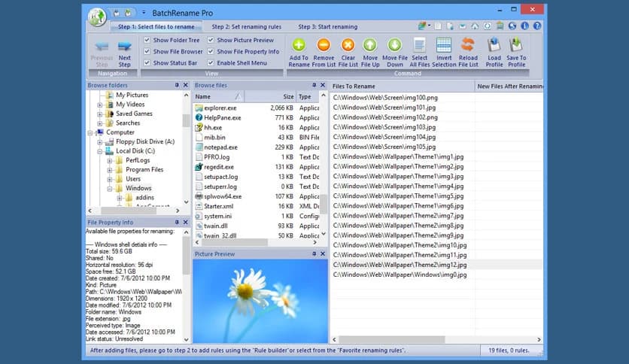Click the daisy picture preview image
Screen dimensions: 629x364
[260, 301]
